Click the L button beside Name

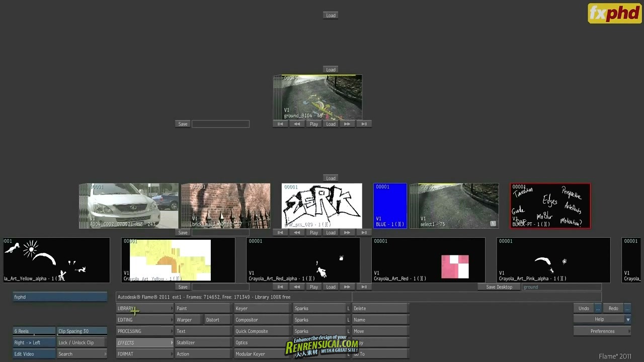click(348, 320)
